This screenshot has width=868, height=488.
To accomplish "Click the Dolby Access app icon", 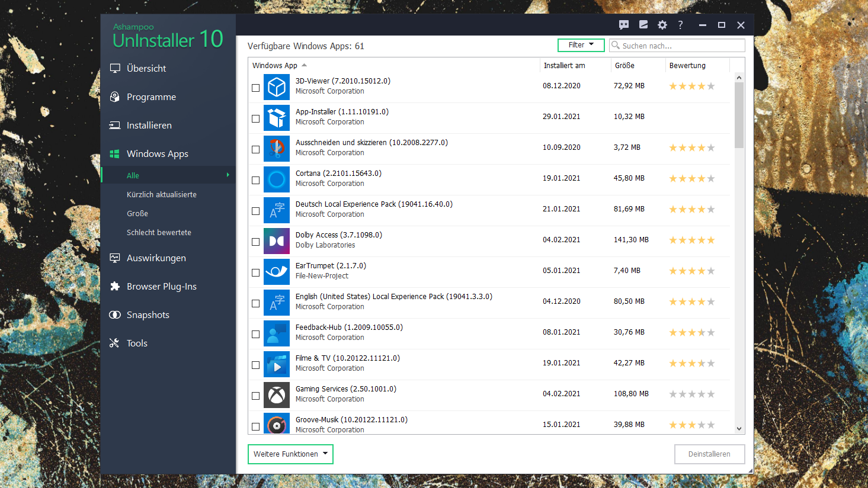I will pyautogui.click(x=277, y=241).
